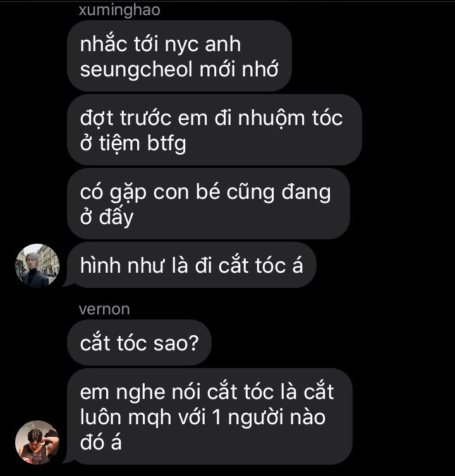Tap the vernon sender name label
The height and width of the screenshot is (476, 455).
(104, 309)
